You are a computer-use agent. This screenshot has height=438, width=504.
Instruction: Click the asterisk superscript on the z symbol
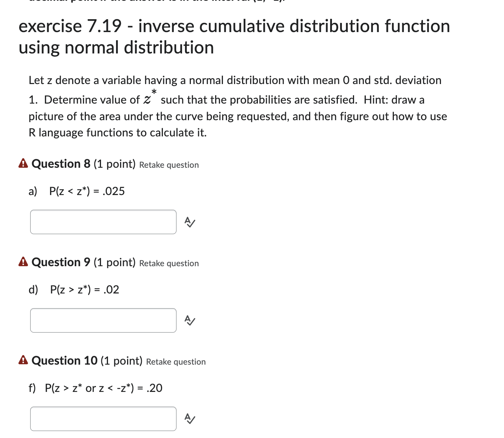153,91
